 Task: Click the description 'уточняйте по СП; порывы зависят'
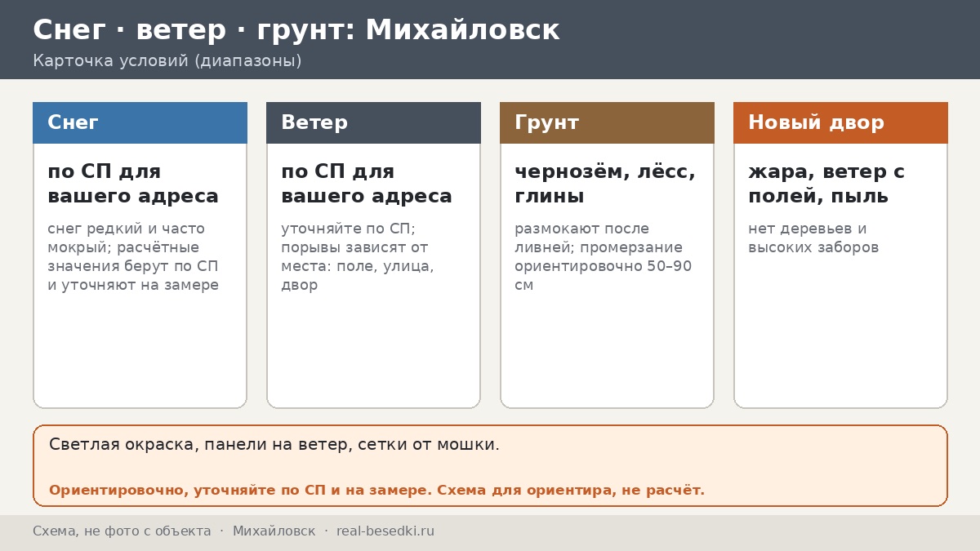coord(358,257)
